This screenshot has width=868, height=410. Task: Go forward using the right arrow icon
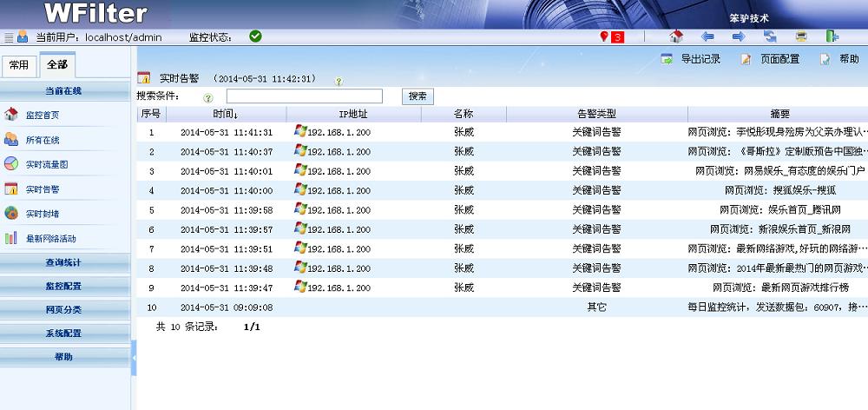[739, 36]
